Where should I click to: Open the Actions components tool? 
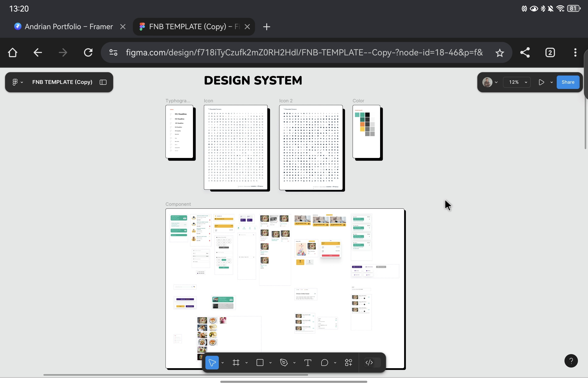(x=348, y=363)
